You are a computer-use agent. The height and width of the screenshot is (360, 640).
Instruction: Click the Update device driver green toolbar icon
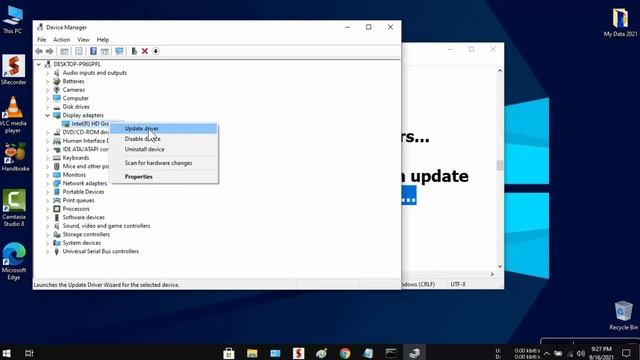tap(134, 51)
